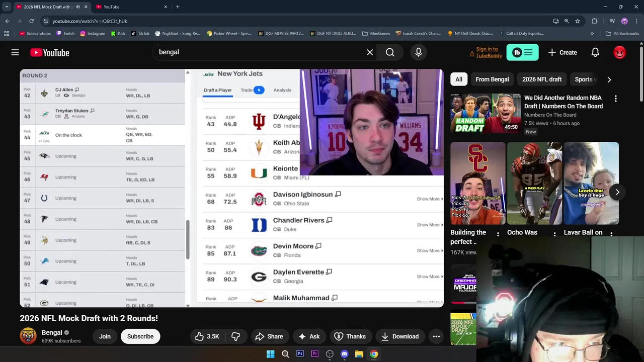
Task: Open the Instagram bookmark
Action: click(x=93, y=34)
